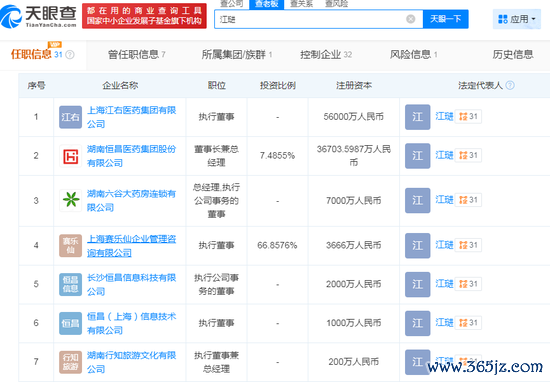This screenshot has height=382, width=550.
Task: Click the help icon beside 任职信息
Action: 70,55
